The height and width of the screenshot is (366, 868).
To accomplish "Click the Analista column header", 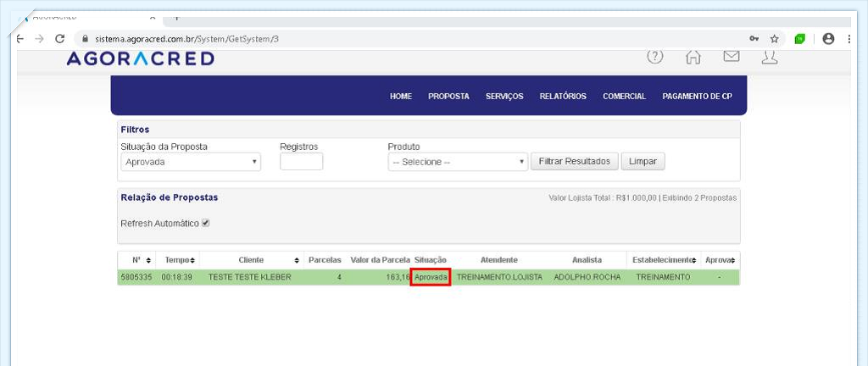I will click(587, 260).
